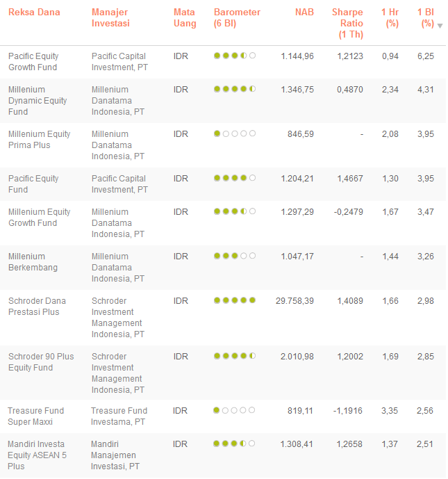Click Schroder 90 Plus Equity Fund rating dots
This screenshot has width=448, height=479.
235,356
